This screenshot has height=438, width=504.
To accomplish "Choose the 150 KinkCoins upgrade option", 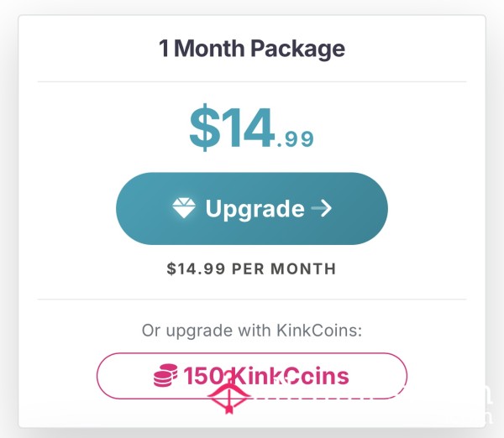I will coord(252,375).
